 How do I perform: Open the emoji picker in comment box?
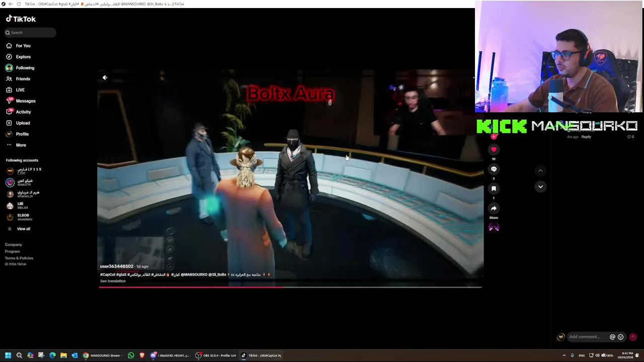620,337
